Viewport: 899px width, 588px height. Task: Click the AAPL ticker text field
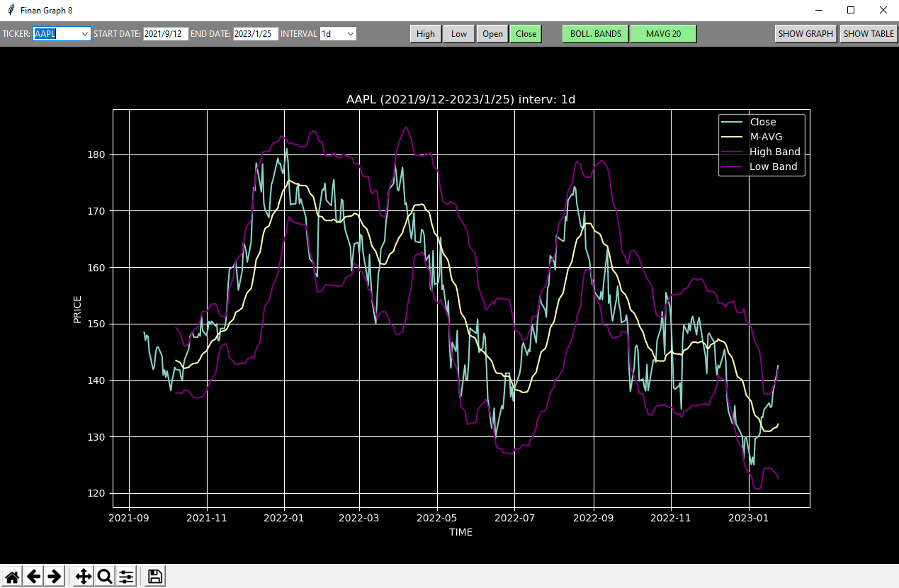click(57, 34)
